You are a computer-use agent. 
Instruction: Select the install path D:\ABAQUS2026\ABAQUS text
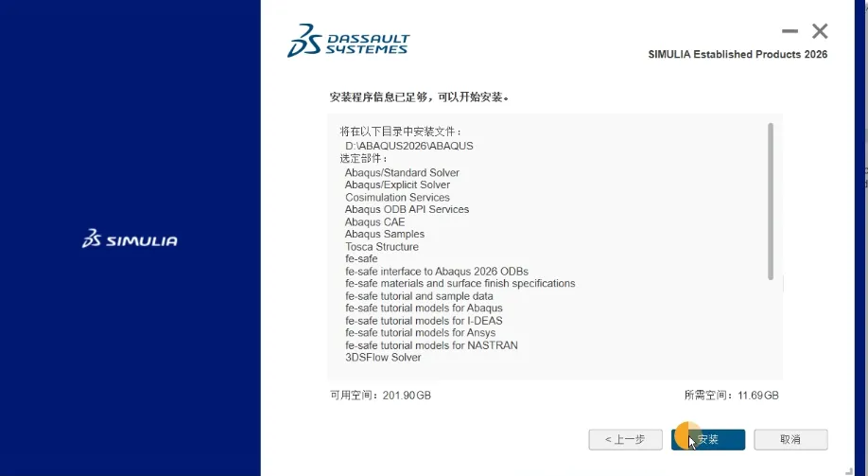click(x=409, y=147)
